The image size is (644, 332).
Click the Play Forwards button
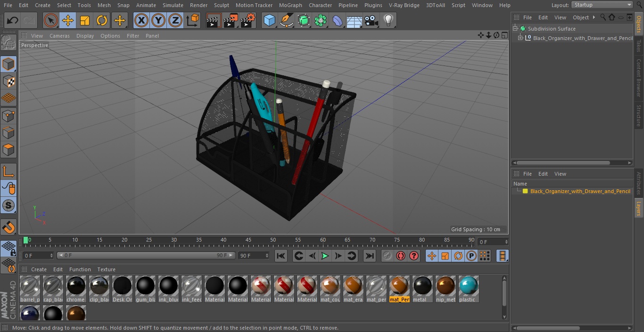pos(325,256)
